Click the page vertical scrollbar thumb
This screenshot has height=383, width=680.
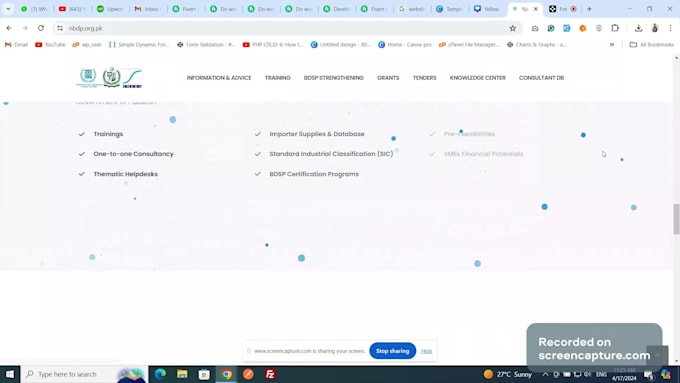(x=676, y=219)
